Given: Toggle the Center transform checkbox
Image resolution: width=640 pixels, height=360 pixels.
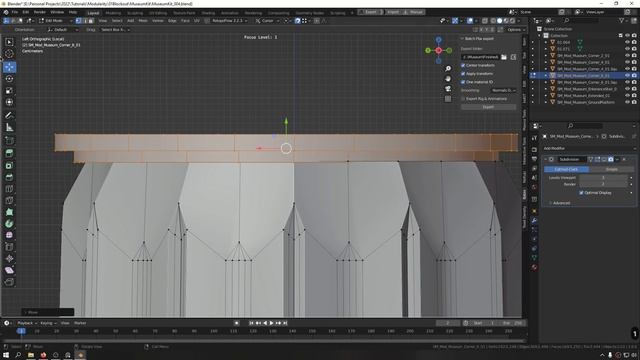Looking at the screenshot, I should click(x=463, y=65).
